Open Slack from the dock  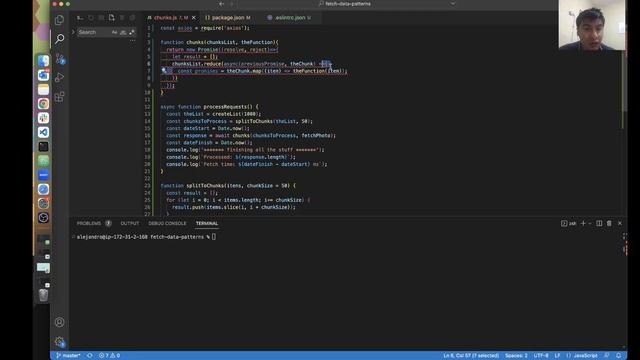[43, 118]
